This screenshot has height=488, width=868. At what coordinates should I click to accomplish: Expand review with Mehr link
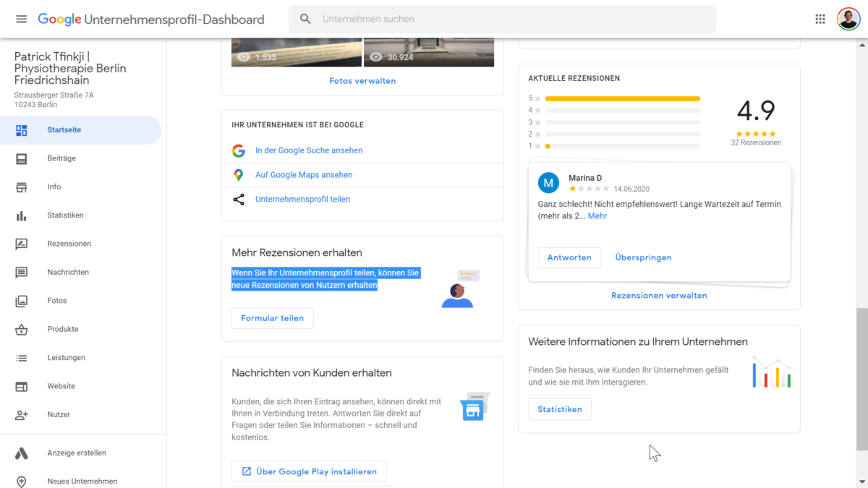pyautogui.click(x=597, y=216)
